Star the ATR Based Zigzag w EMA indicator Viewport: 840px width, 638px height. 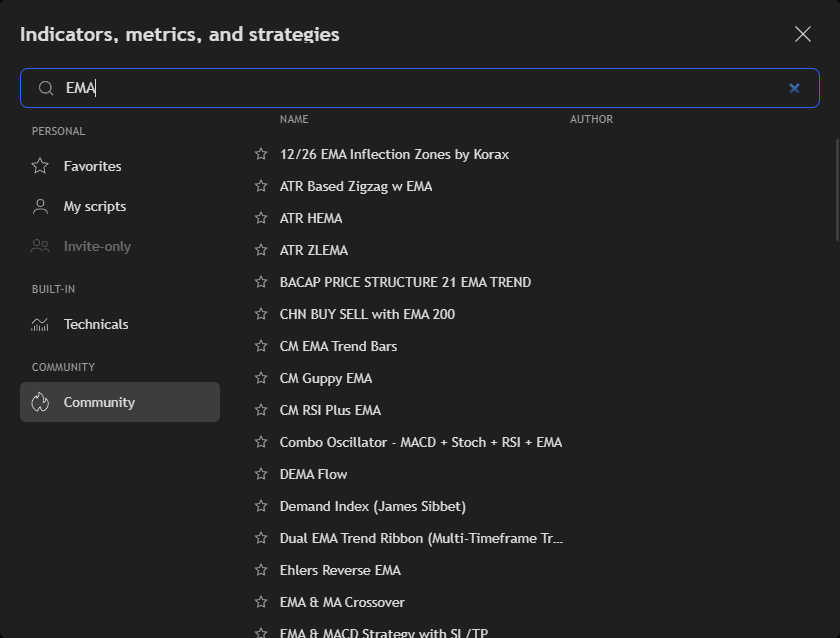point(261,186)
